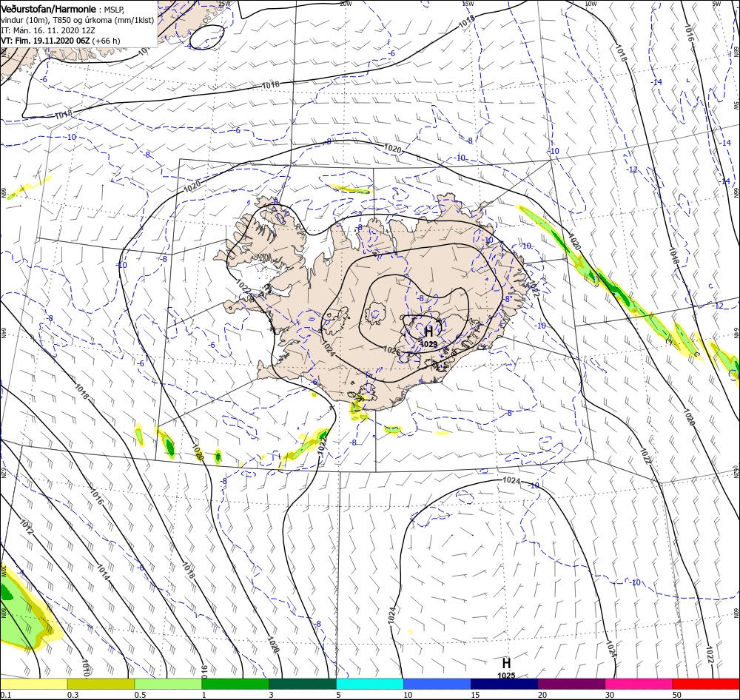Click the light green 0.5–1 legend swatch
This screenshot has width=740, height=700.
coord(168,684)
